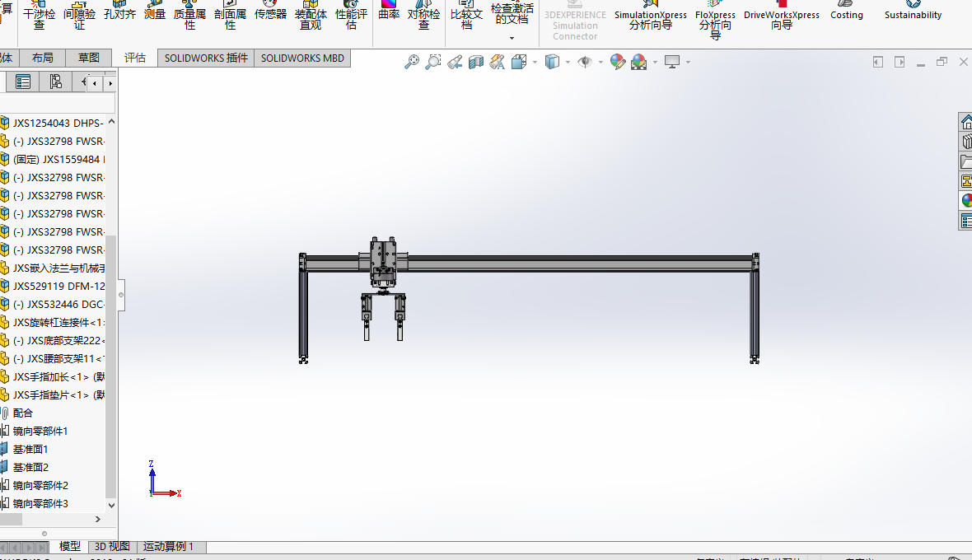
Task: Select JXS旋转杠连接件 component
Action: pyautogui.click(x=54, y=322)
